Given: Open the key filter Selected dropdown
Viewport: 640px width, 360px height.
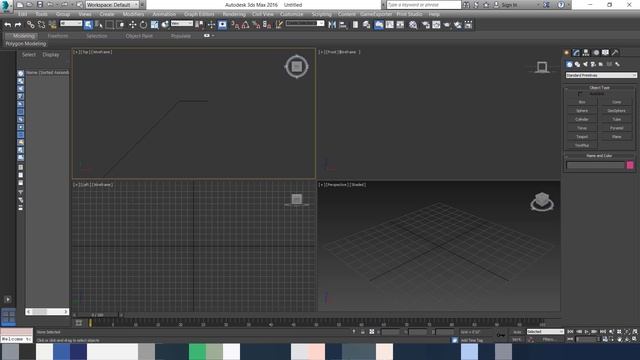Looking at the screenshot, I should tap(545, 331).
